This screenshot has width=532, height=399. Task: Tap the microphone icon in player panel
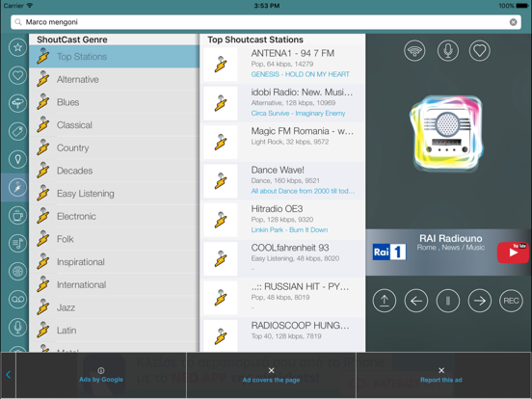(447, 51)
